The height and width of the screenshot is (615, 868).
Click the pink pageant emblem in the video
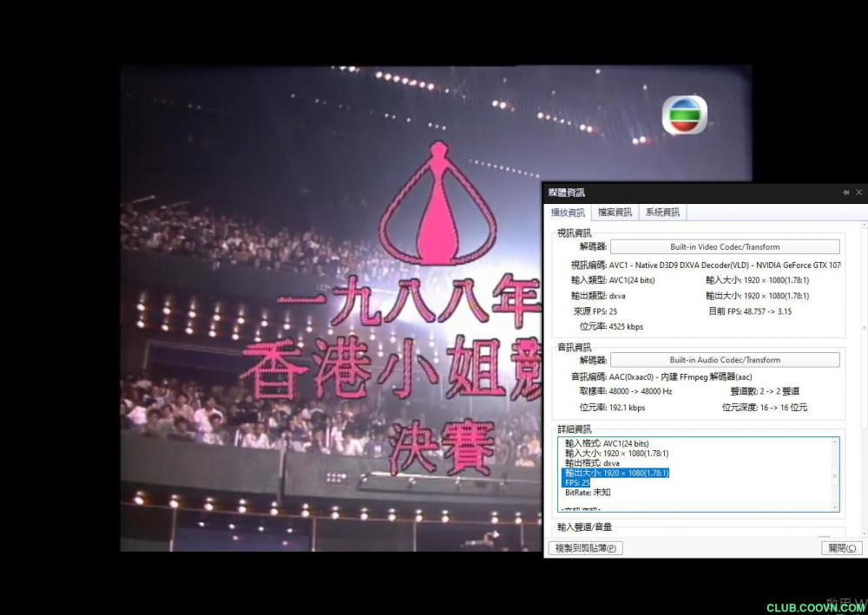[437, 204]
